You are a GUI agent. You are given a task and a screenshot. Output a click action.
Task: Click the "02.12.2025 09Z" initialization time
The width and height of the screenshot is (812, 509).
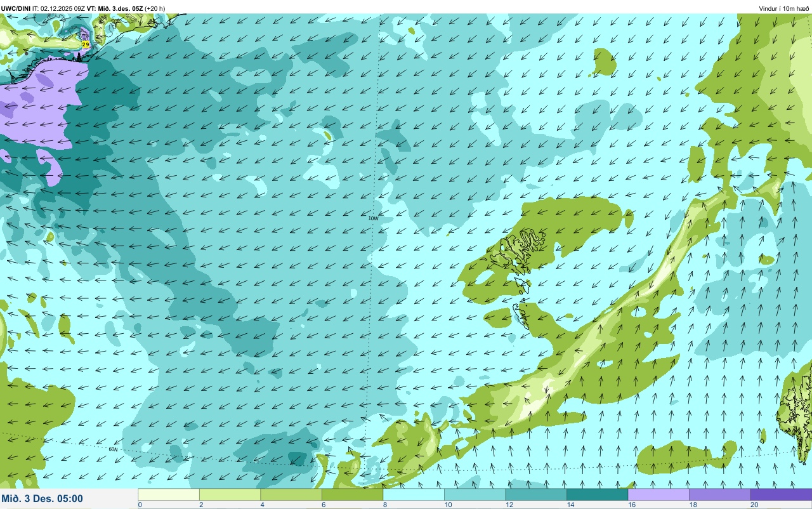tap(63, 8)
